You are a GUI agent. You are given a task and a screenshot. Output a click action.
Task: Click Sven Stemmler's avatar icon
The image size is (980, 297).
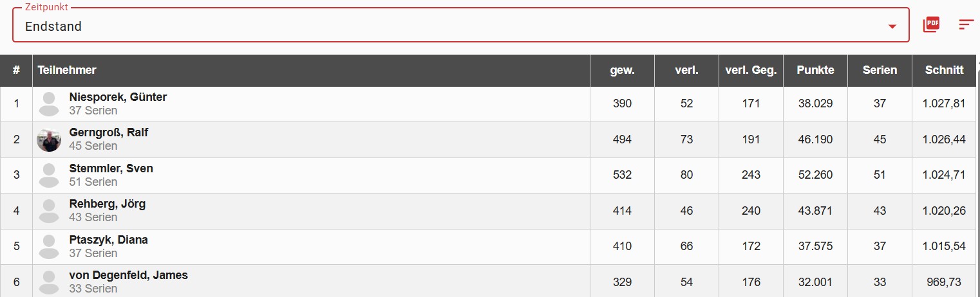(x=49, y=175)
